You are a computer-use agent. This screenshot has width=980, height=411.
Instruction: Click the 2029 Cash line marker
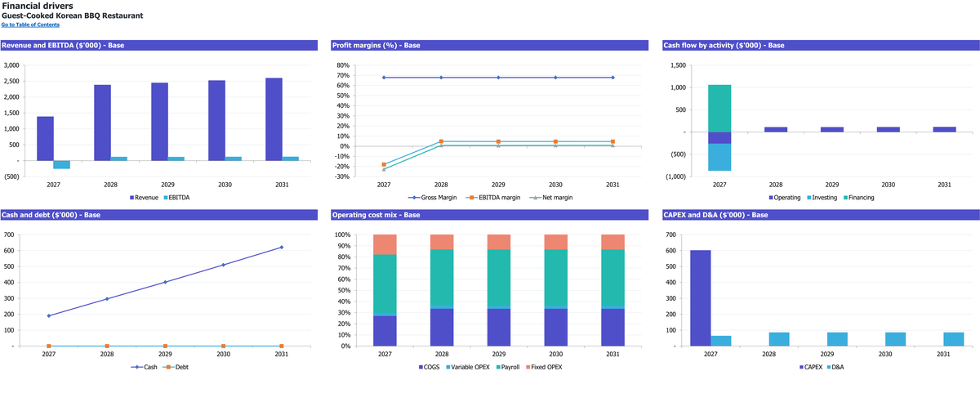(x=165, y=282)
